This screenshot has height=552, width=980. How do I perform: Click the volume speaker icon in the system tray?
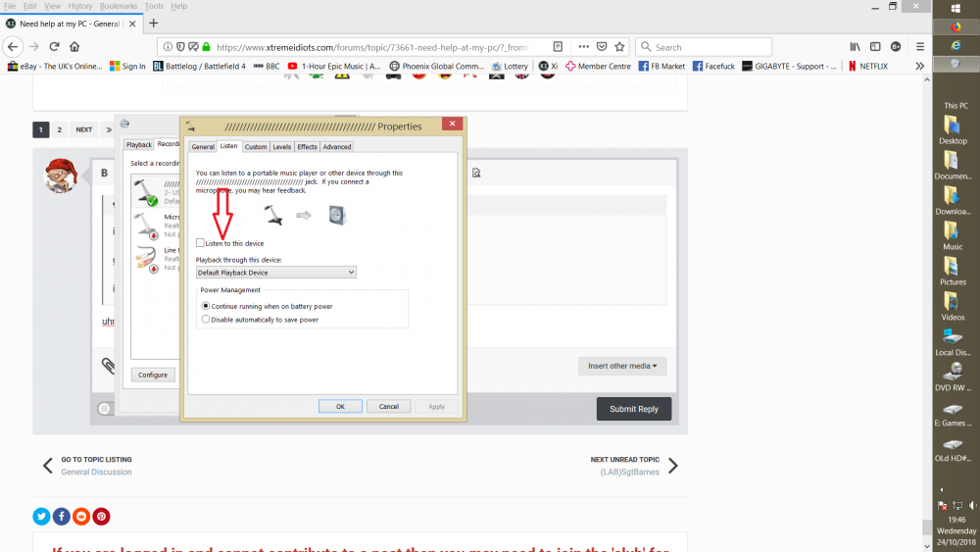(972, 505)
